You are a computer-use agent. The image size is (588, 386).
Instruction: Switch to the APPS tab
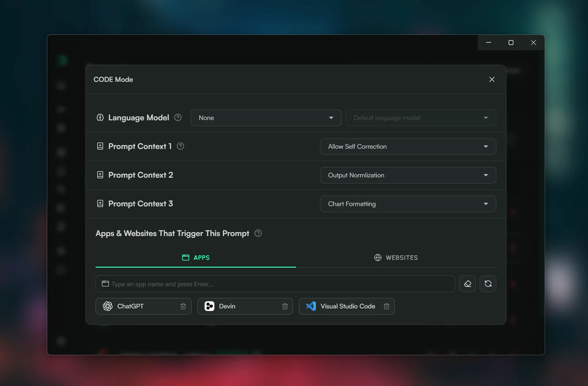point(196,258)
